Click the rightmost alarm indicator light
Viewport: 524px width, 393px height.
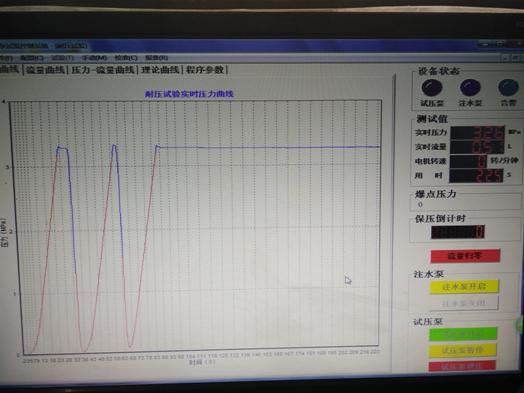508,88
